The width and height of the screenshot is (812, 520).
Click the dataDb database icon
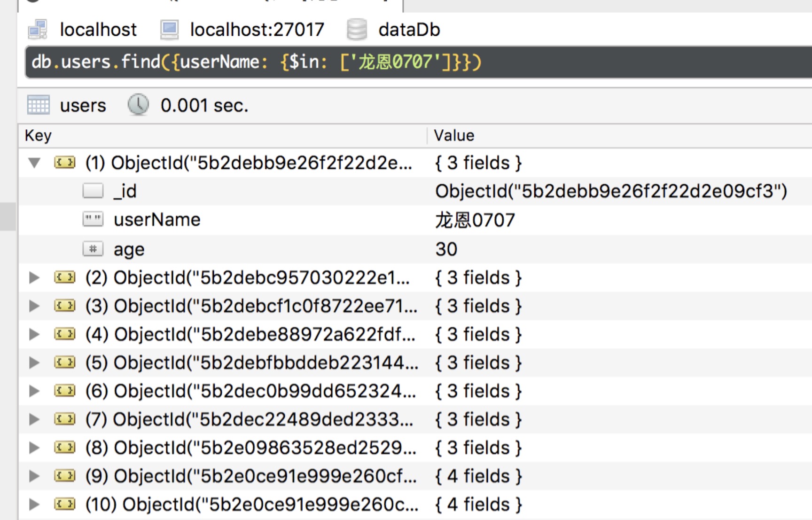[x=357, y=30]
